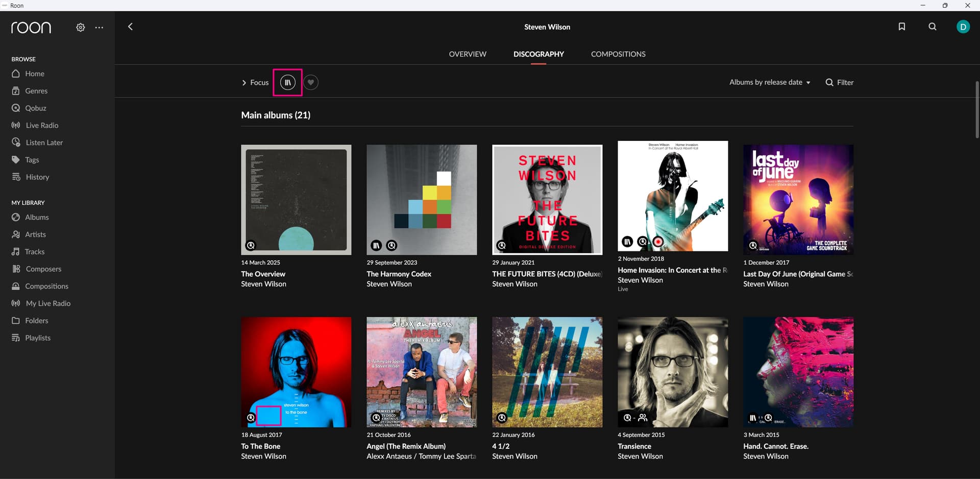Click library icon on Home Invasion cover

[x=627, y=242]
